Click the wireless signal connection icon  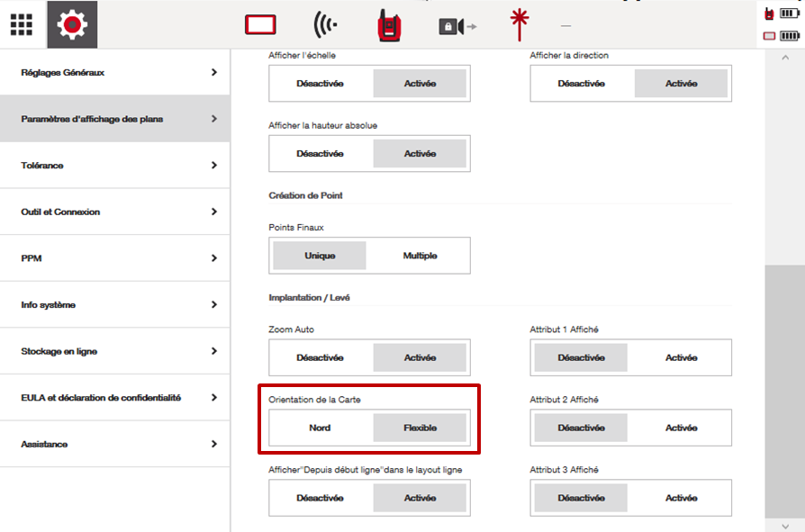(x=326, y=25)
